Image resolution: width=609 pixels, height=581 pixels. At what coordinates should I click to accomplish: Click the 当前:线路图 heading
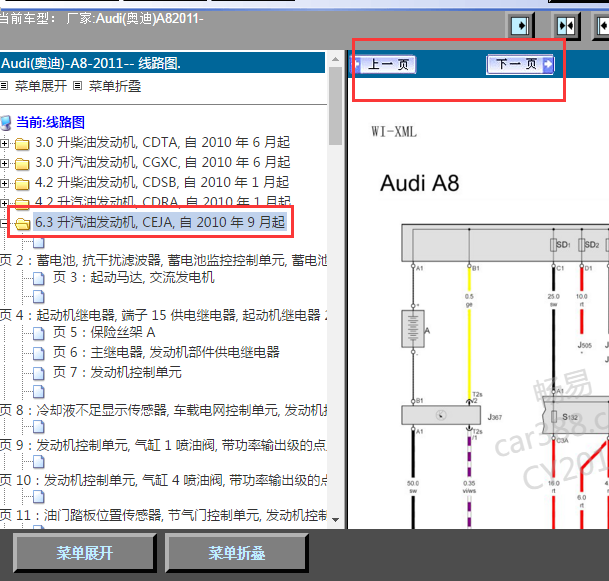click(50, 122)
